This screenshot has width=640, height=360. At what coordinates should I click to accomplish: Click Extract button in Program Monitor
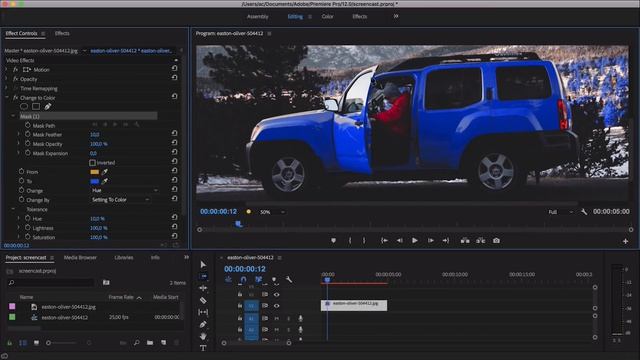[x=481, y=241]
